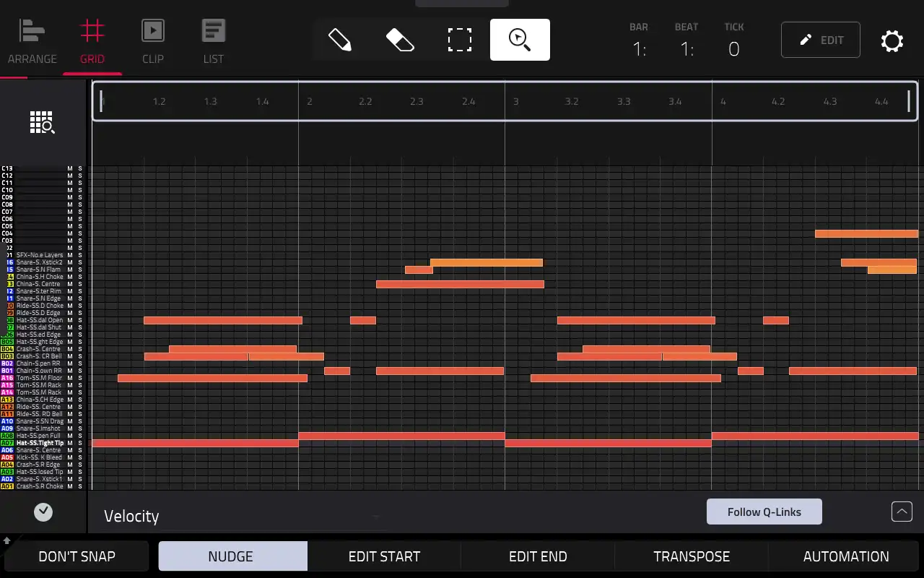Switch to CLIP view
The width and height of the screenshot is (924, 578).
(153, 43)
